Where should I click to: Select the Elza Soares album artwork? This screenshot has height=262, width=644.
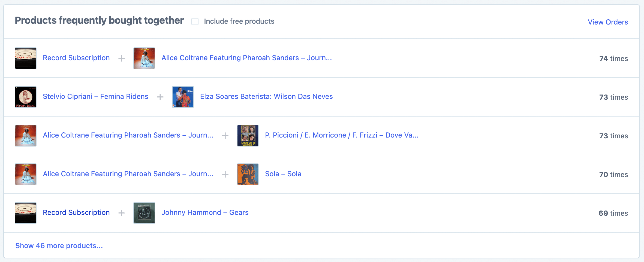tap(183, 97)
